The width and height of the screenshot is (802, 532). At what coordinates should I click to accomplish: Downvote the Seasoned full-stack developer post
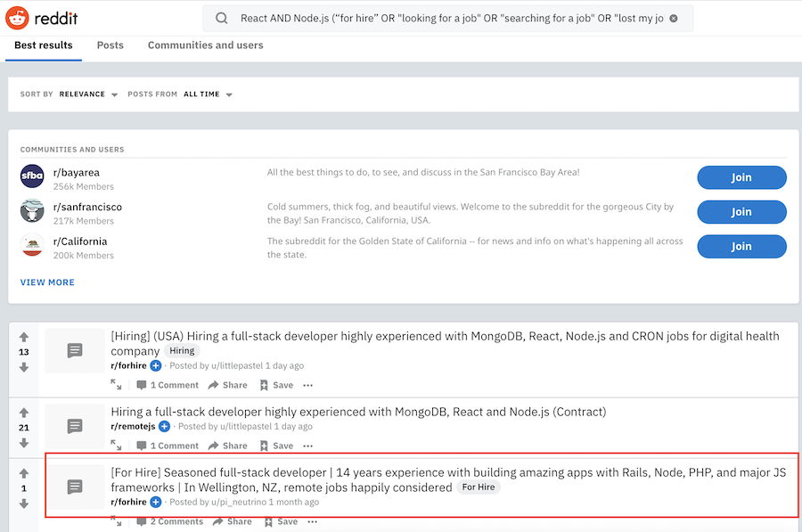coord(24,503)
